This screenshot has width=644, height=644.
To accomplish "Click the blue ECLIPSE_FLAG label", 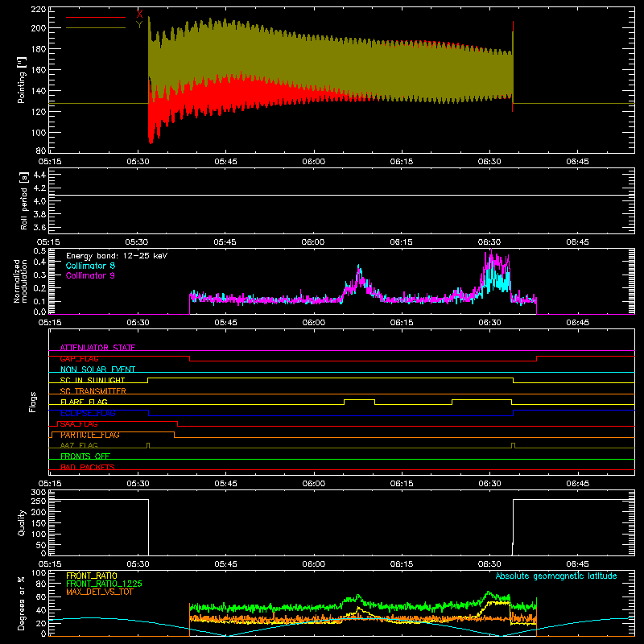I will [x=88, y=413].
